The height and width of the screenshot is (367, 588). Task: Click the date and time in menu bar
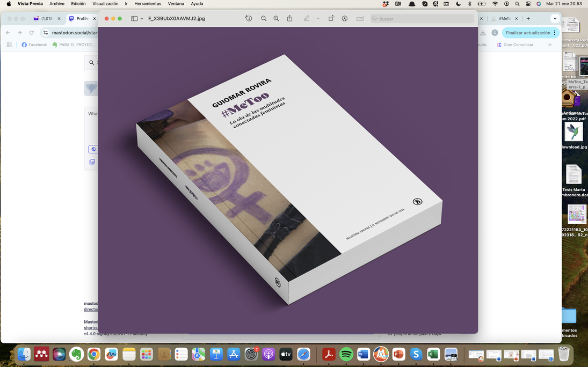point(564,4)
